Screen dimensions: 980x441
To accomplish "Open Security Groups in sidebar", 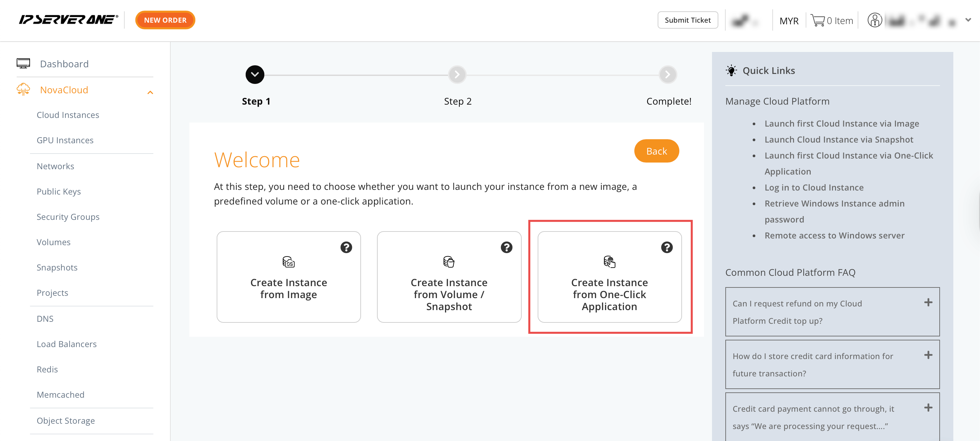I will point(68,217).
